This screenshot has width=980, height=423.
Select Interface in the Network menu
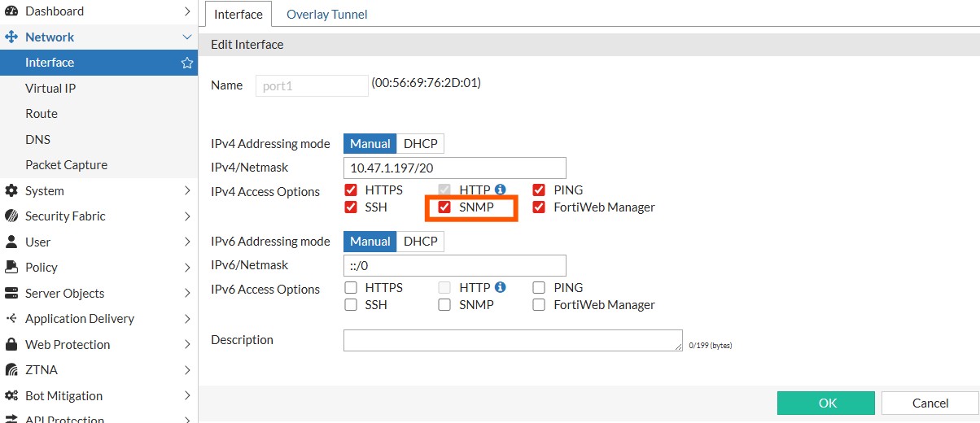click(98, 63)
